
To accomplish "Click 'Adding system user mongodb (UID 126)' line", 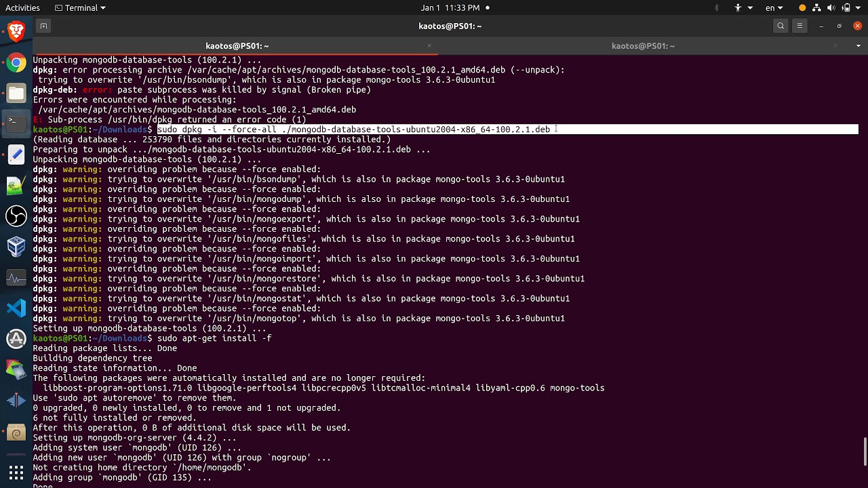I will coord(137,448).
